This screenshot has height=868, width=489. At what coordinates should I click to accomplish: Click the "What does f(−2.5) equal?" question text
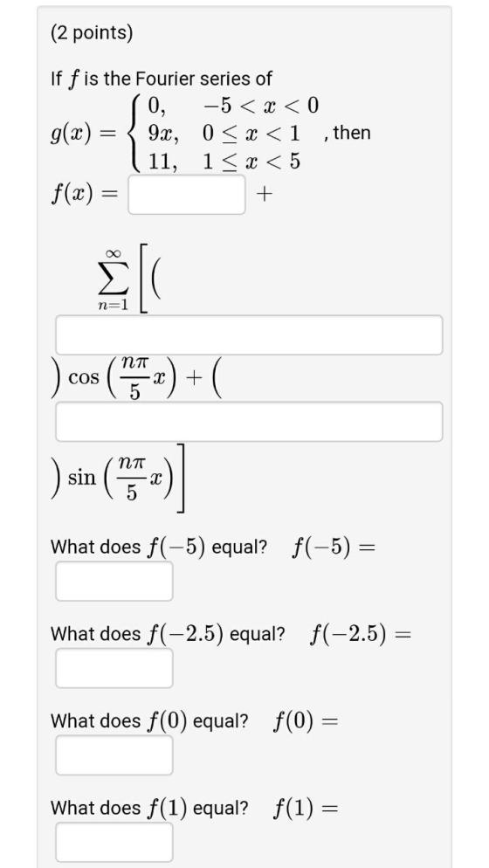(x=168, y=634)
